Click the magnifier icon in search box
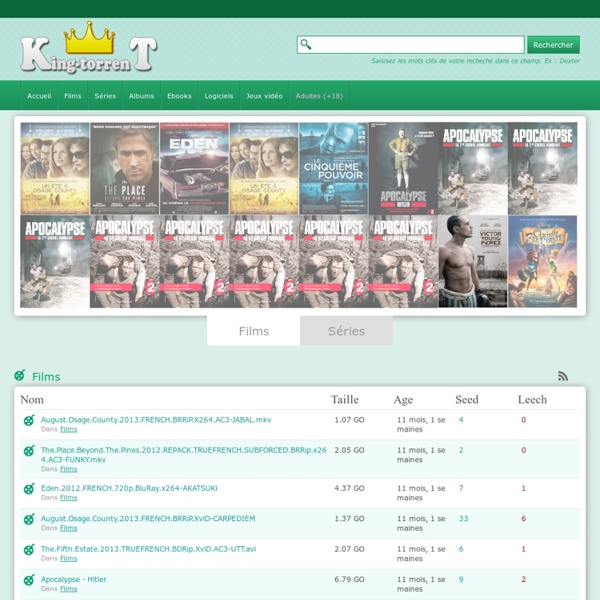The image size is (600, 600). tap(305, 44)
